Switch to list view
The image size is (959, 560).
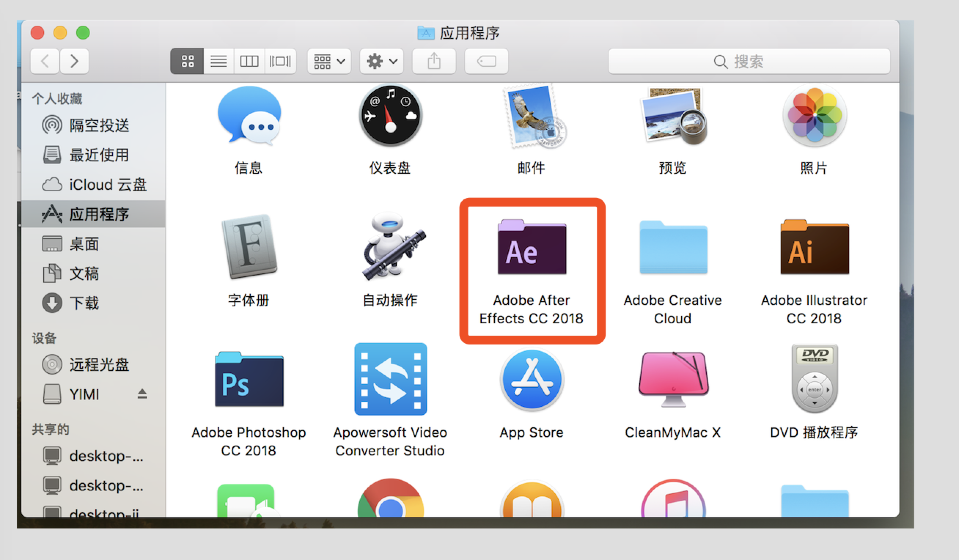[x=219, y=61]
